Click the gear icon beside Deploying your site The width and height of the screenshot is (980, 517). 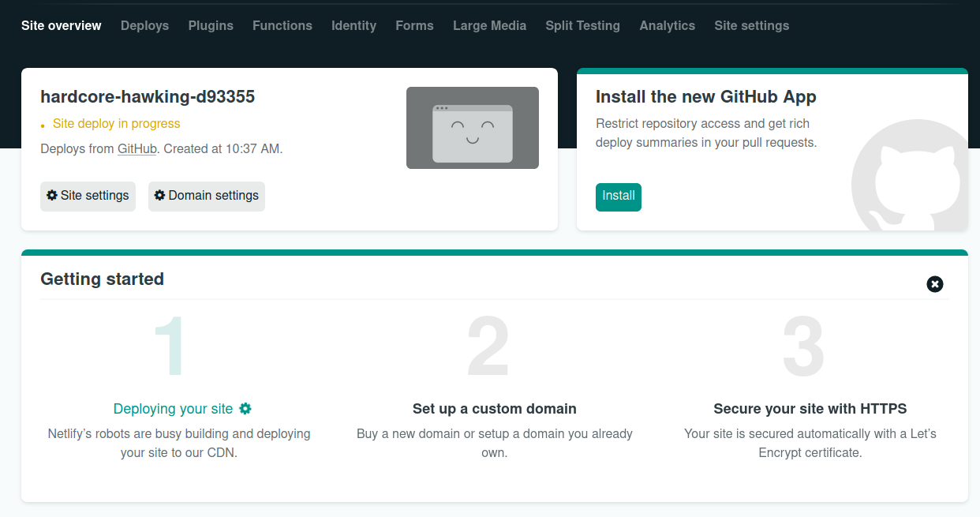(245, 408)
